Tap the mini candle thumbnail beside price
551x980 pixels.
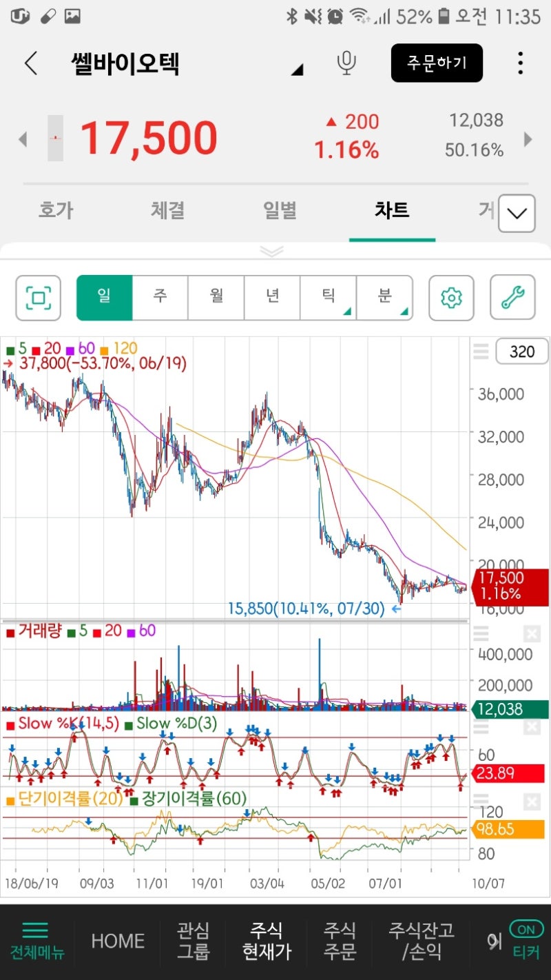click(x=55, y=138)
